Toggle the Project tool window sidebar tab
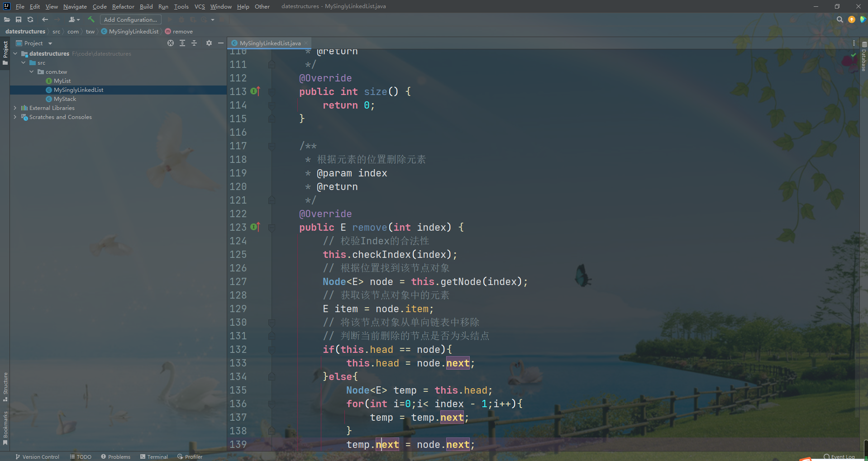The image size is (868, 461). 5,52
